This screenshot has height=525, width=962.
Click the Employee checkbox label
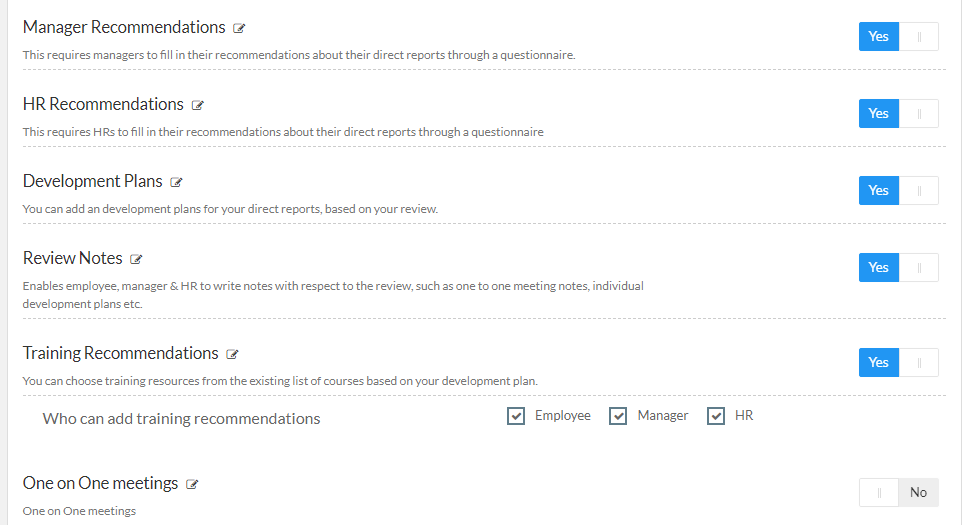(x=563, y=416)
